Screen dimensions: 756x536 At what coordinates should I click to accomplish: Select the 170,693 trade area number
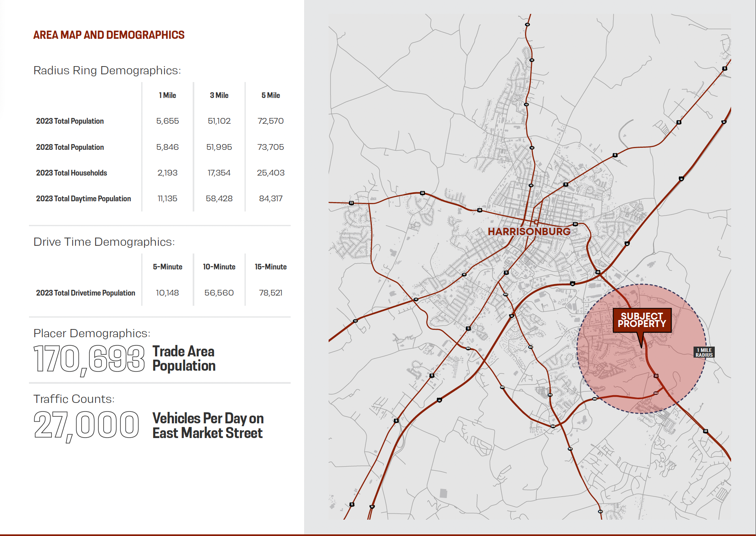pyautogui.click(x=89, y=359)
